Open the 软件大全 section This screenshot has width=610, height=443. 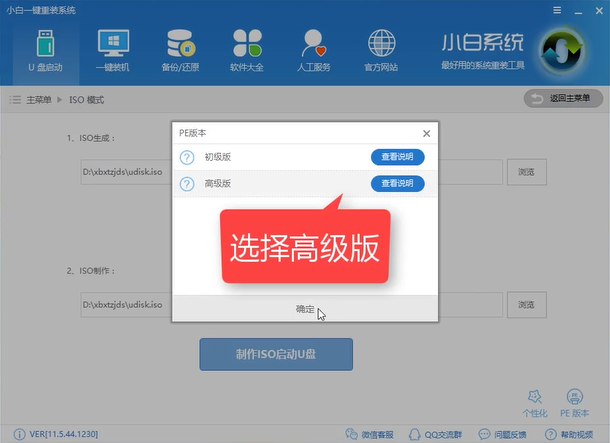247,50
